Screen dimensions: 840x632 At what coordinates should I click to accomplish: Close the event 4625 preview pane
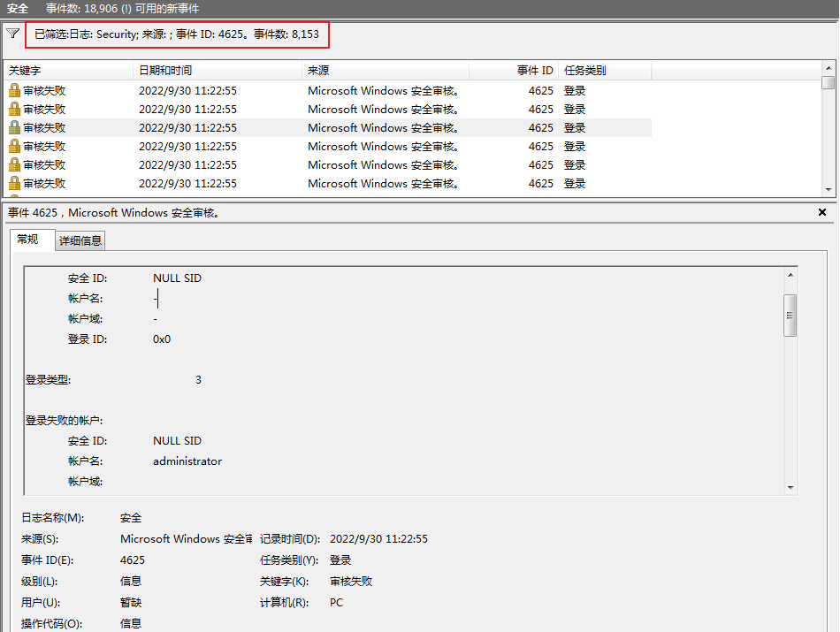coord(822,213)
